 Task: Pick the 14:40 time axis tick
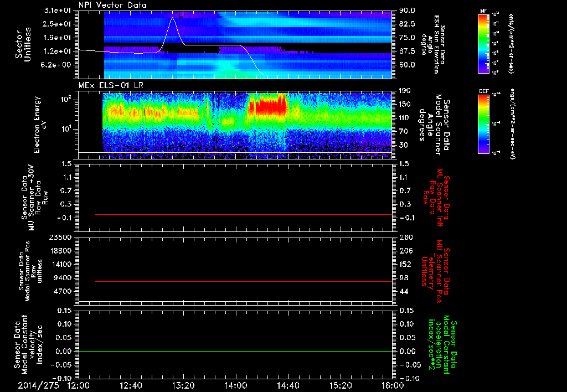tap(288, 385)
